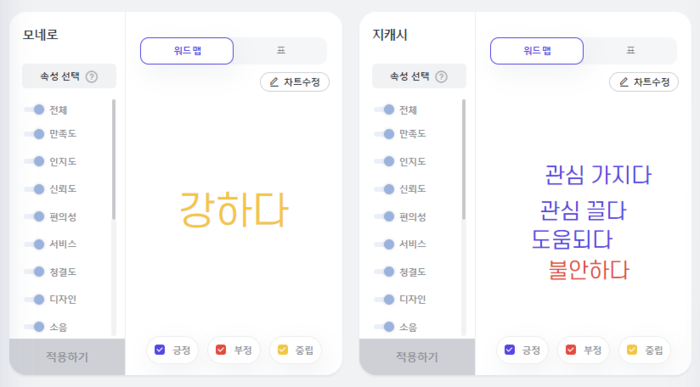
Task: Uncheck the 긍정 checkbox under 모네로 word map
Action: (160, 350)
